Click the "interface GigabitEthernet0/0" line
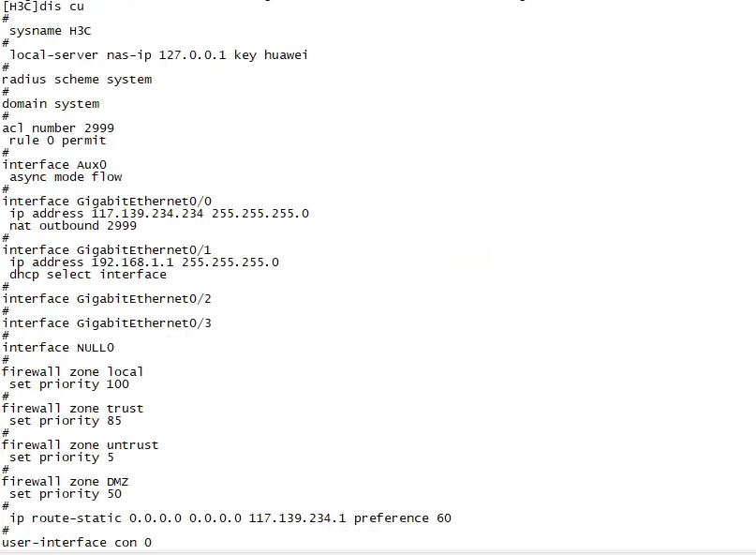Viewport: 756px width, 555px height. pos(107,202)
